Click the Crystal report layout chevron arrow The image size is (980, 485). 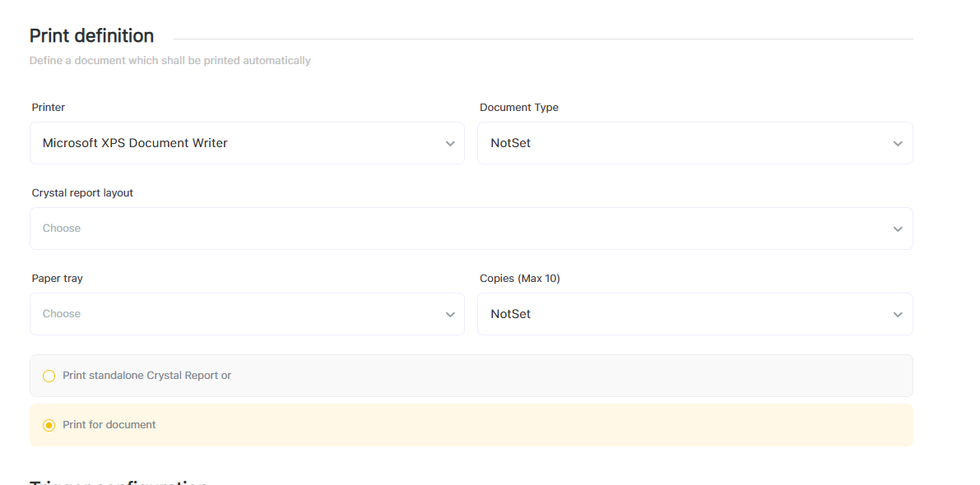898,229
